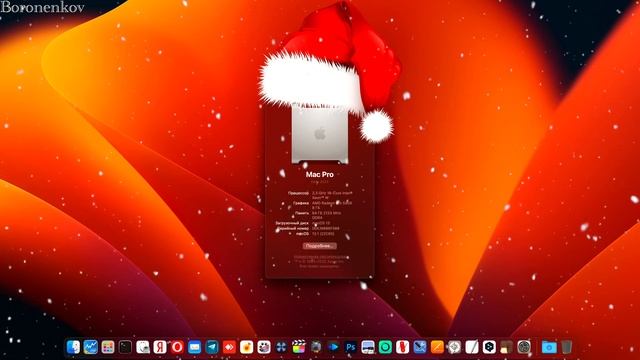The width and height of the screenshot is (640, 360).
Task: Open Finder from the Dock
Action: (73, 347)
